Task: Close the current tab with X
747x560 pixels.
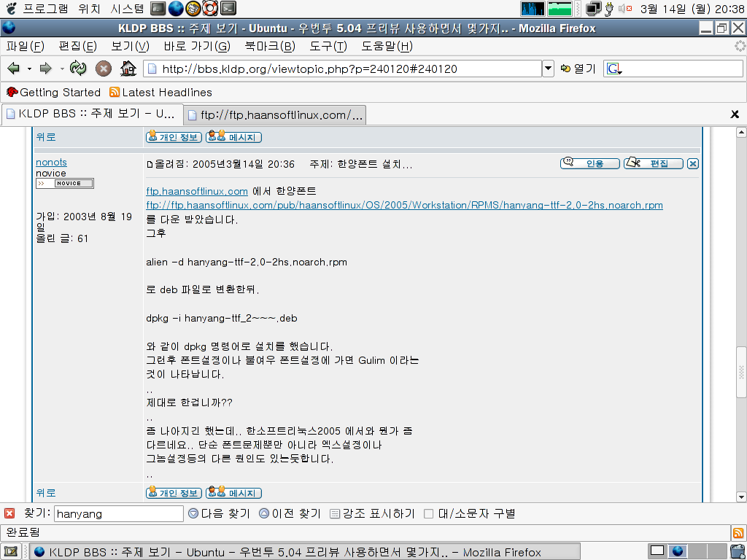Action: pyautogui.click(x=735, y=114)
